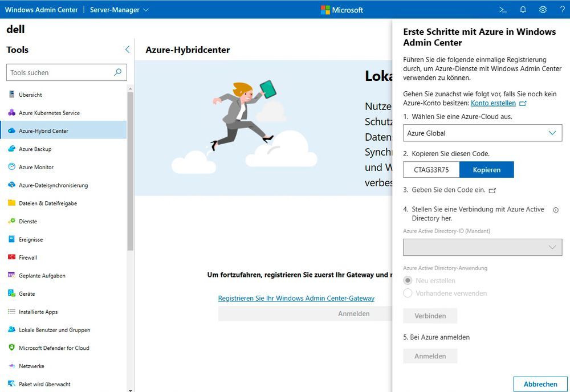This screenshot has width=570, height=392.
Task: Open the PowerShell console icon
Action: point(502,10)
